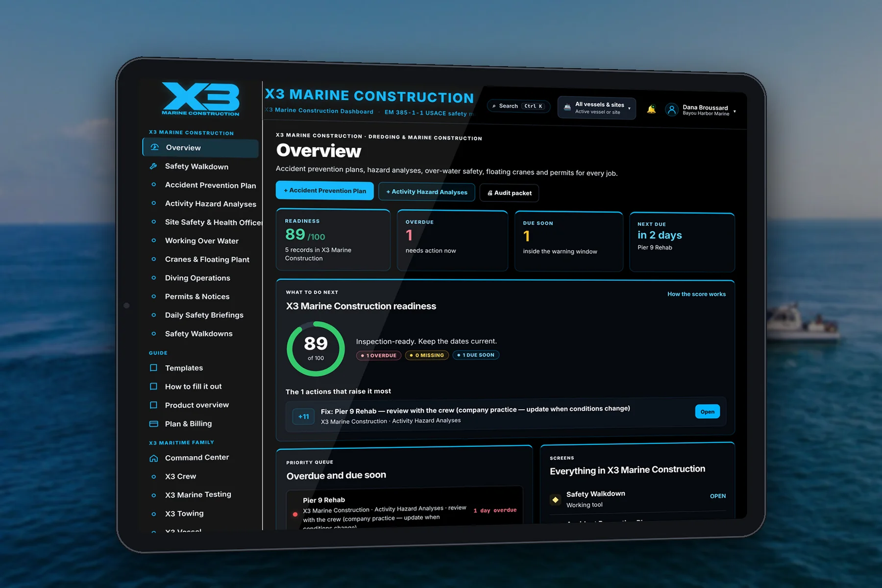Image resolution: width=882 pixels, height=588 pixels.
Task: Click the Search Ctrl K field
Action: tap(518, 106)
